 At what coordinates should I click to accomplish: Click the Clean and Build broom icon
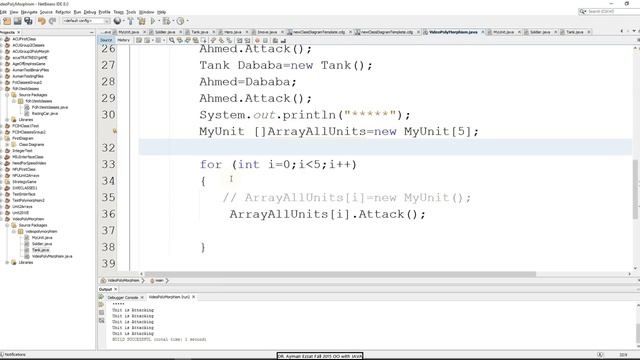[x=142, y=21]
